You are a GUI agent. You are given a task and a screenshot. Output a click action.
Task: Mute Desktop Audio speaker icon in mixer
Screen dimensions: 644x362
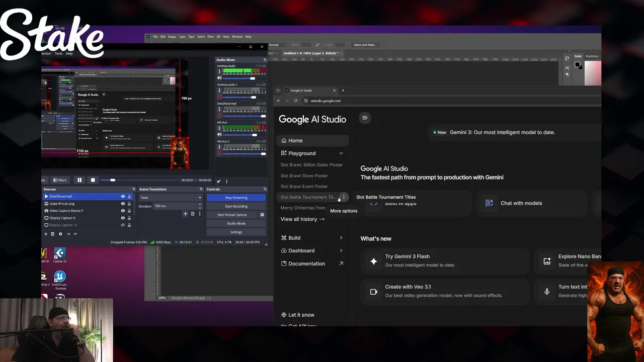pos(219,78)
